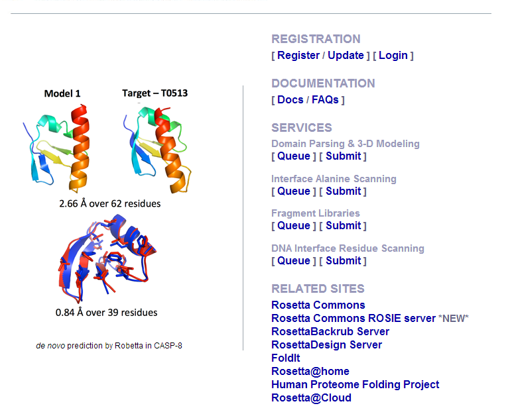The image size is (508, 420).
Task: Open the Rosetta Commons ROSIE server link
Action: click(353, 319)
